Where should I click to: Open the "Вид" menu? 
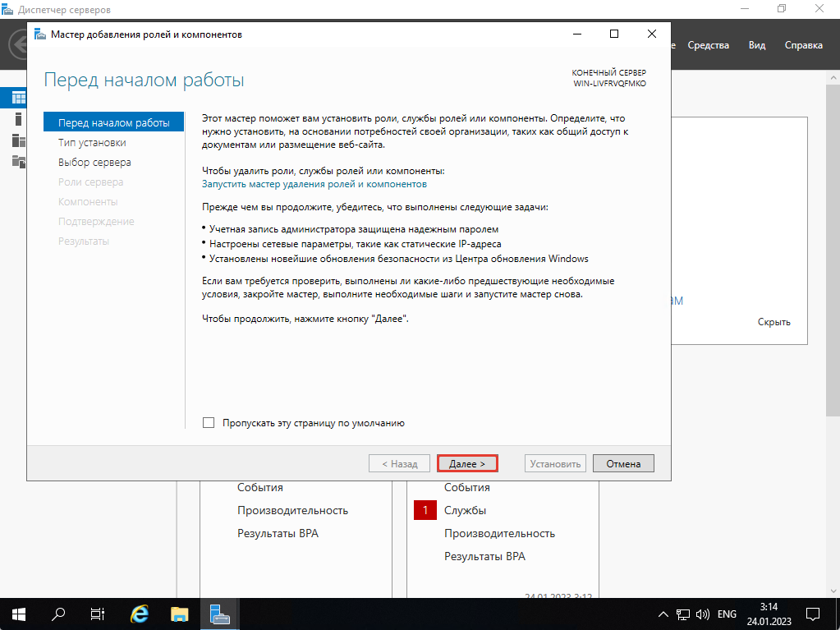[756, 45]
